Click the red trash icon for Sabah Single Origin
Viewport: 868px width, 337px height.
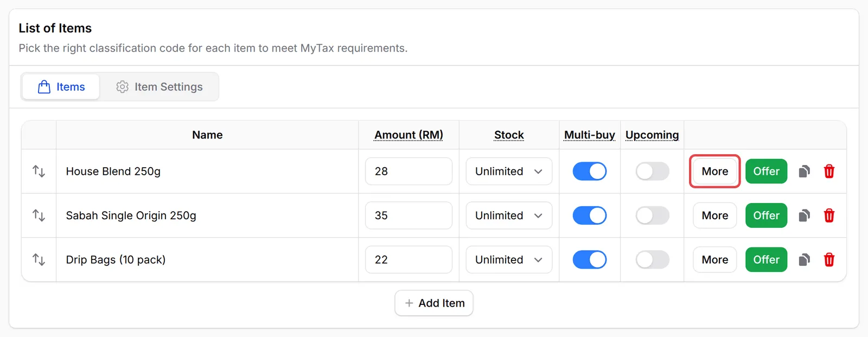click(829, 215)
